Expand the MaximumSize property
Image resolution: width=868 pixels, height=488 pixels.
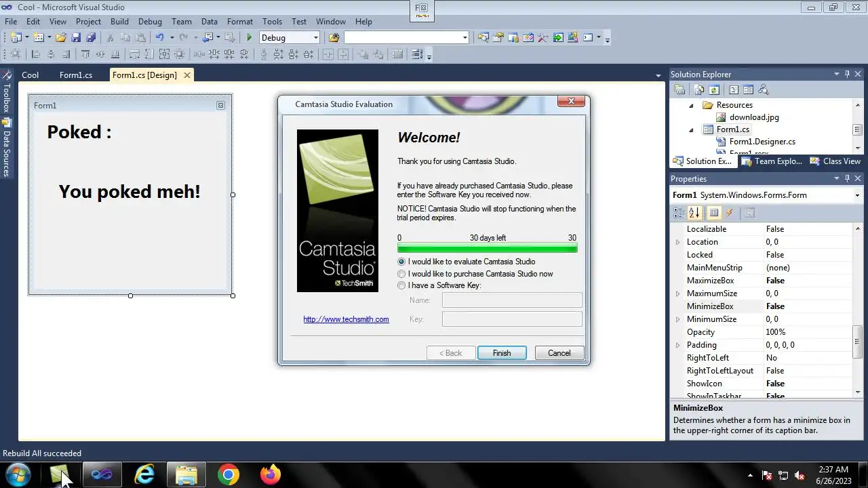pyautogui.click(x=677, y=293)
